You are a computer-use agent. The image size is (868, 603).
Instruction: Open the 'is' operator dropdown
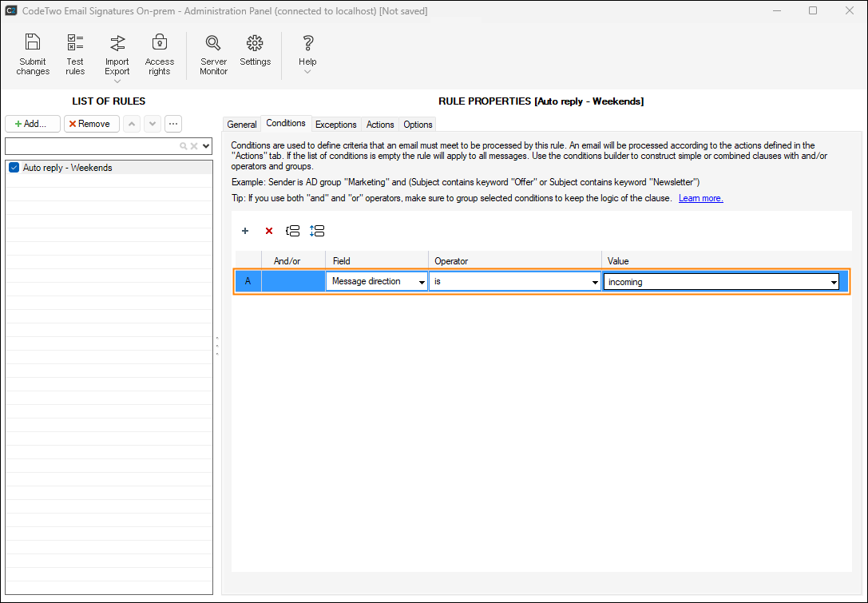[595, 282]
